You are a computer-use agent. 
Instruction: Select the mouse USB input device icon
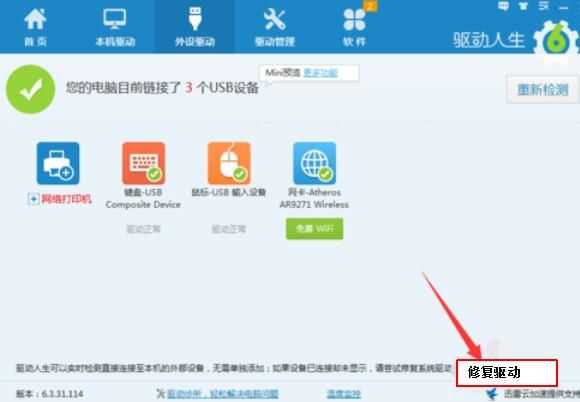pyautogui.click(x=229, y=163)
